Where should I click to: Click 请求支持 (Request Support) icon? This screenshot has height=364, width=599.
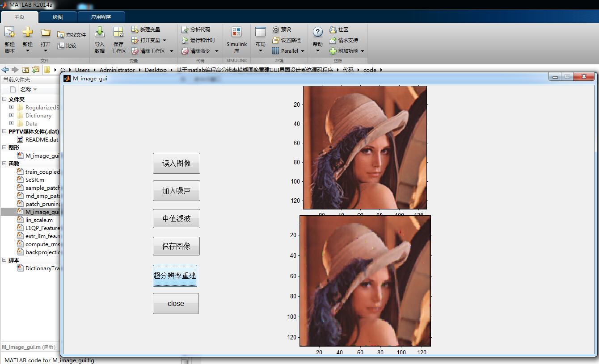coord(333,40)
